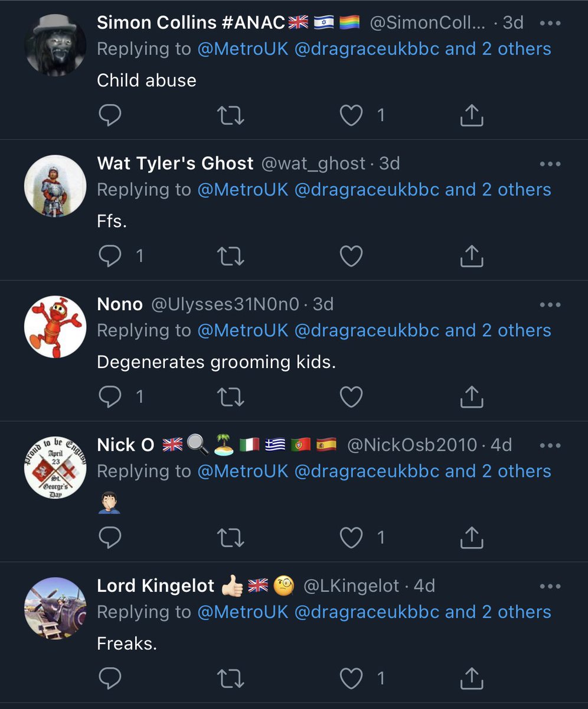
Task: Reply to Simon Collins' tweet
Action: click(110, 116)
